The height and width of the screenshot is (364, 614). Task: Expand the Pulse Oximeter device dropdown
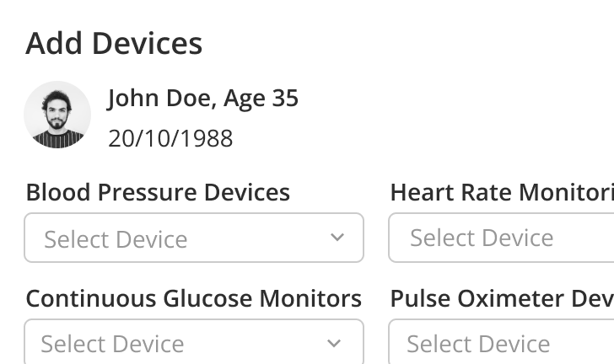[x=501, y=342]
